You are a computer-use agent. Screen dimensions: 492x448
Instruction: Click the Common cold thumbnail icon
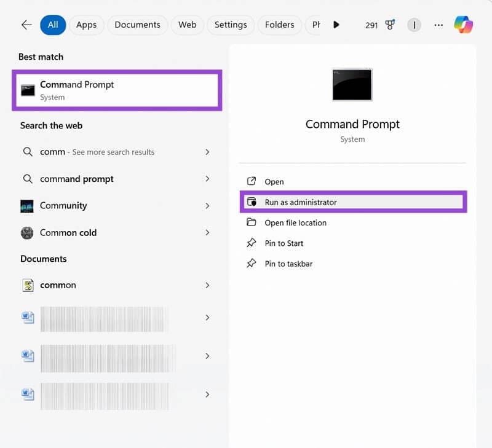tap(27, 233)
